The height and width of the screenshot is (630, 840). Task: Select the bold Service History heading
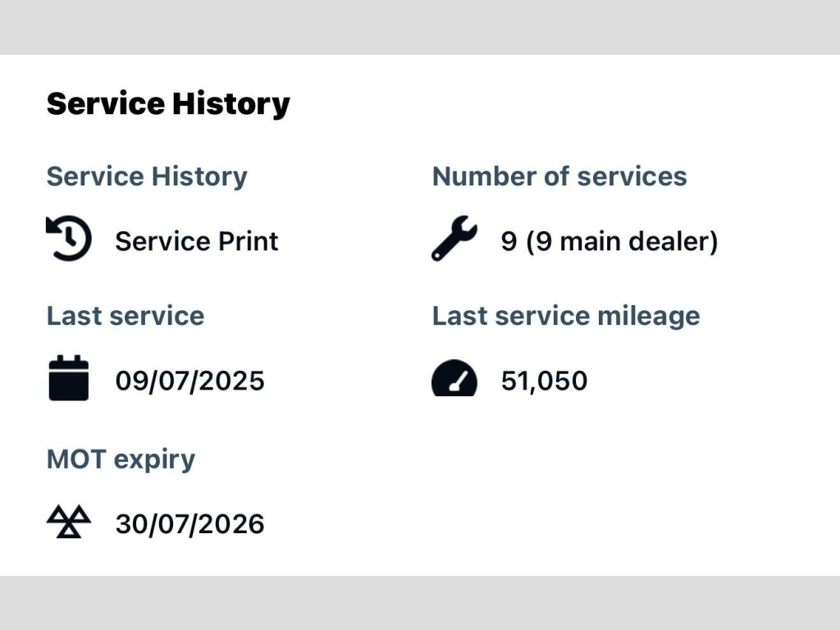tap(168, 104)
